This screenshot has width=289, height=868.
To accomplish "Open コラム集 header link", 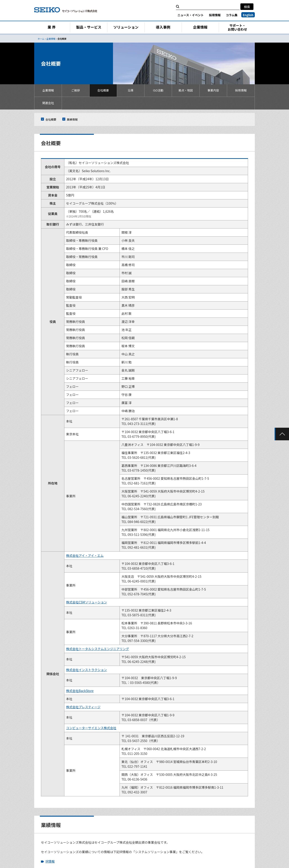I will click(231, 15).
